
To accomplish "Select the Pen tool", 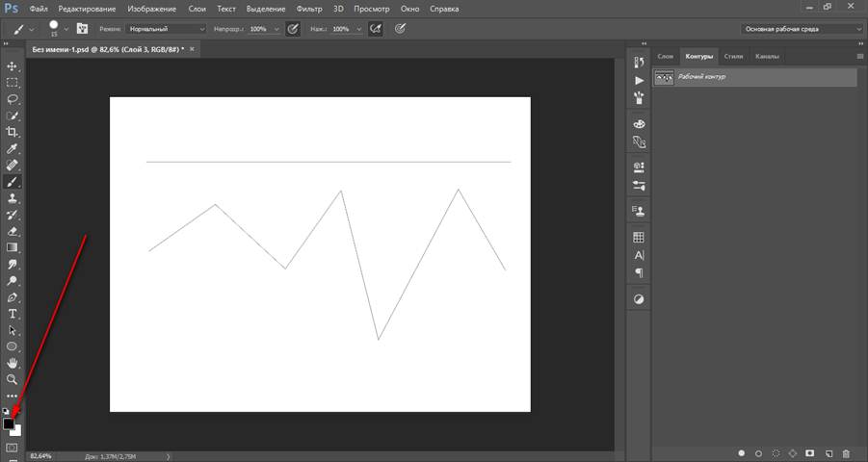I will pos(12,297).
